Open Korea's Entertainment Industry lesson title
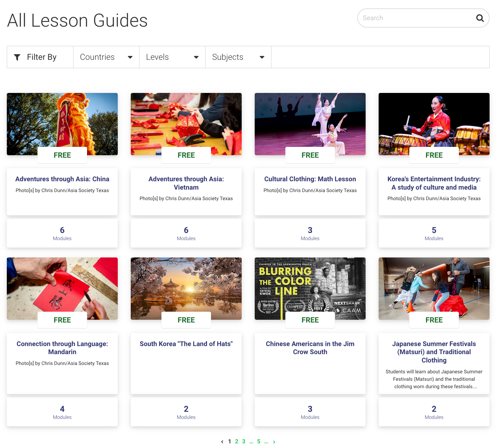The height and width of the screenshot is (448, 497). click(434, 183)
